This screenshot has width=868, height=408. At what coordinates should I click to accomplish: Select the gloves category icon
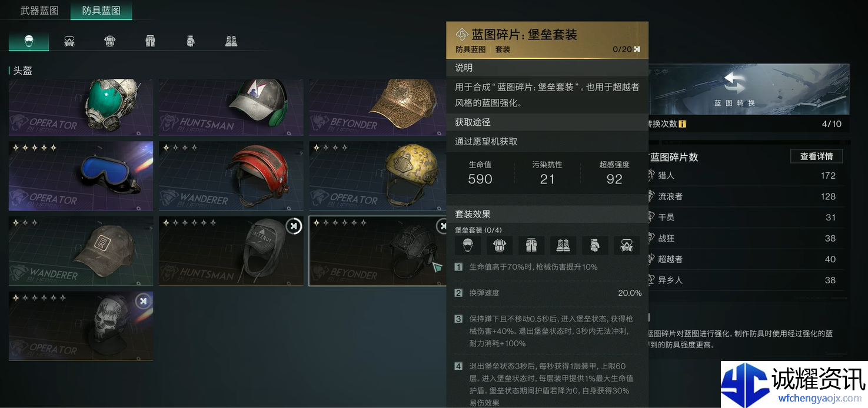(x=191, y=41)
